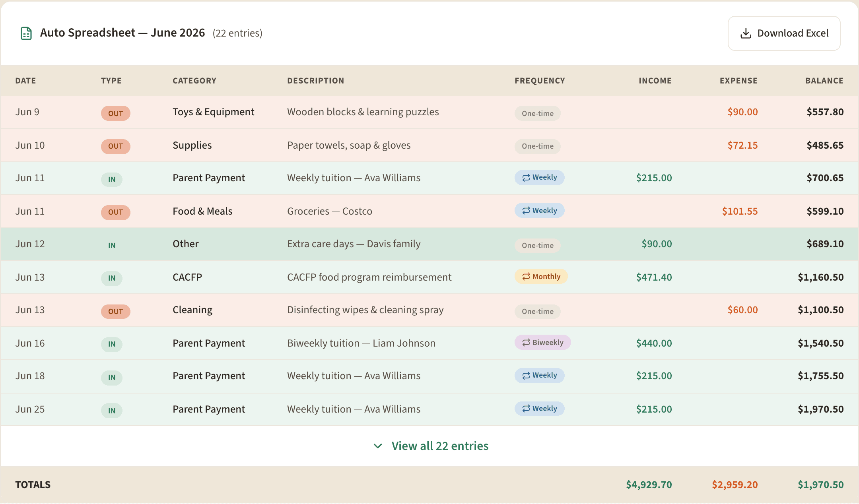Click the BALANCE column header
The image size is (859, 504).
pyautogui.click(x=824, y=81)
